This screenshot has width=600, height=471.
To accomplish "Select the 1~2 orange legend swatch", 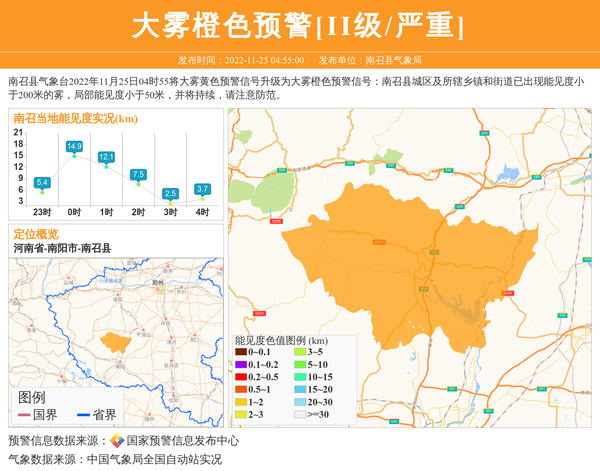I will (241, 401).
